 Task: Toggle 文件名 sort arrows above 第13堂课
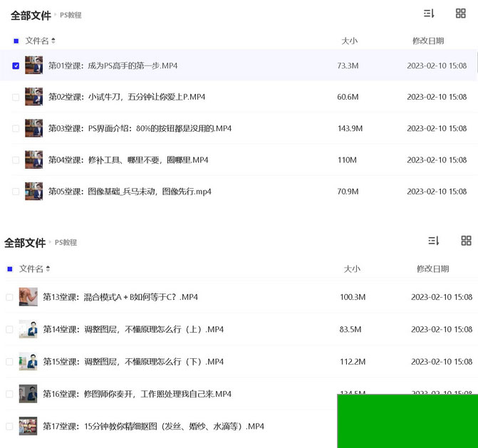[48, 269]
